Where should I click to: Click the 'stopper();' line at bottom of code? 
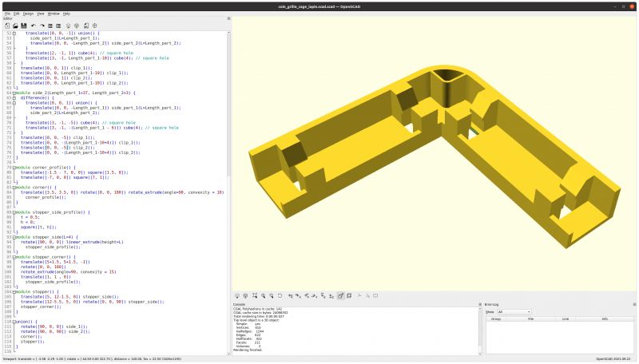point(32,342)
